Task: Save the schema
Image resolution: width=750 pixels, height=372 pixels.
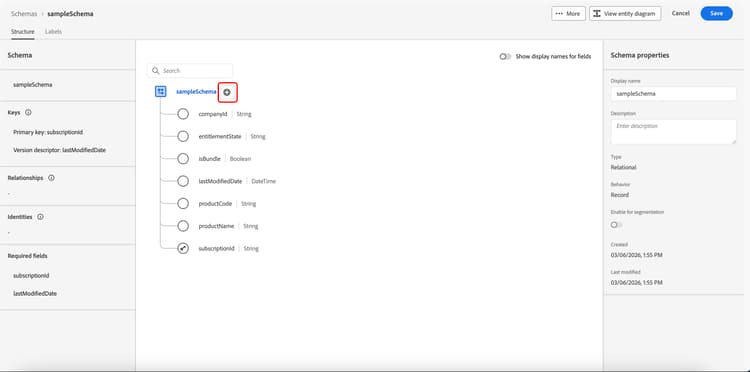Action: click(x=717, y=13)
